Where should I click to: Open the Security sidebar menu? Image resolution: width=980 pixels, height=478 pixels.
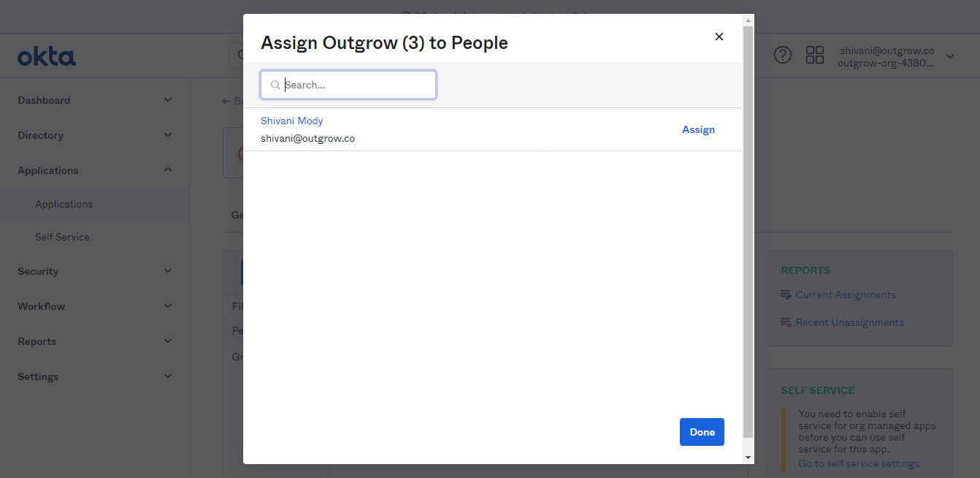[x=38, y=271]
